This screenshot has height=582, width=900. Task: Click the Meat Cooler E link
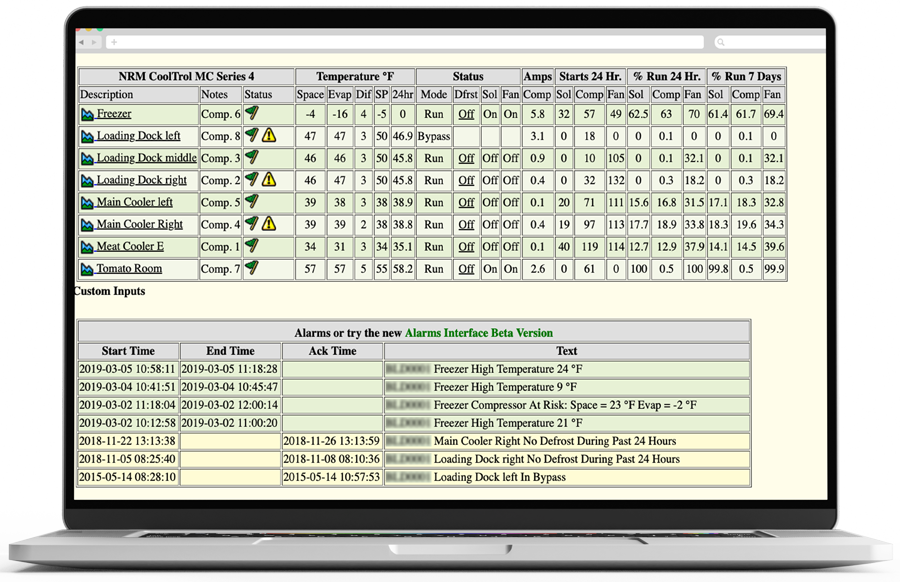[x=130, y=246]
